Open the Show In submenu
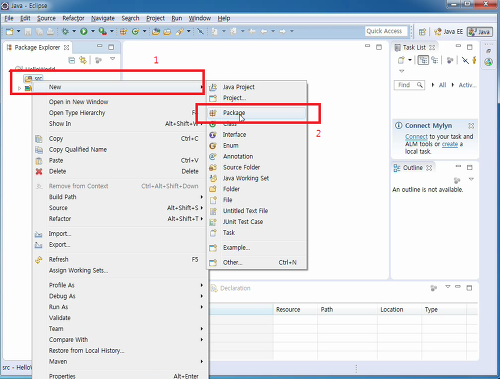The image size is (500, 379). (x=120, y=124)
